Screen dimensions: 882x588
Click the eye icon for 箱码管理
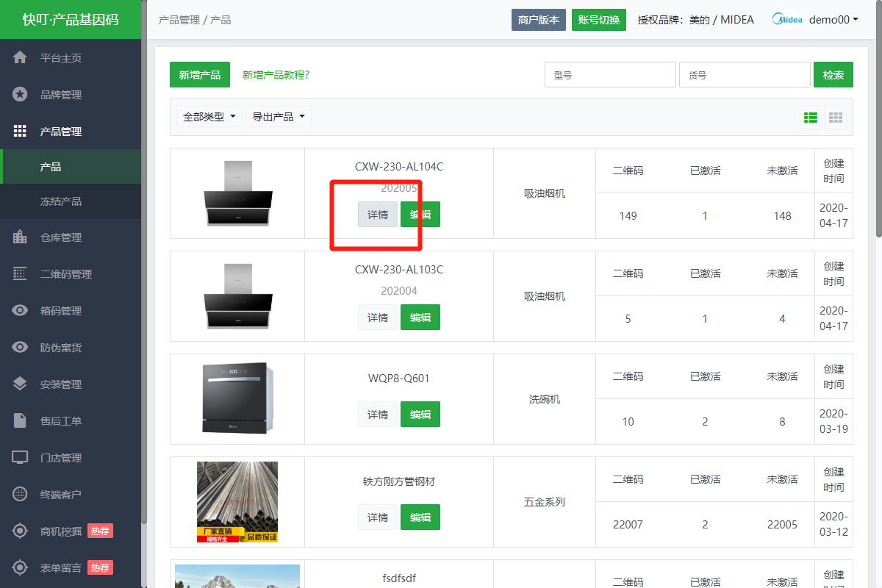20,310
